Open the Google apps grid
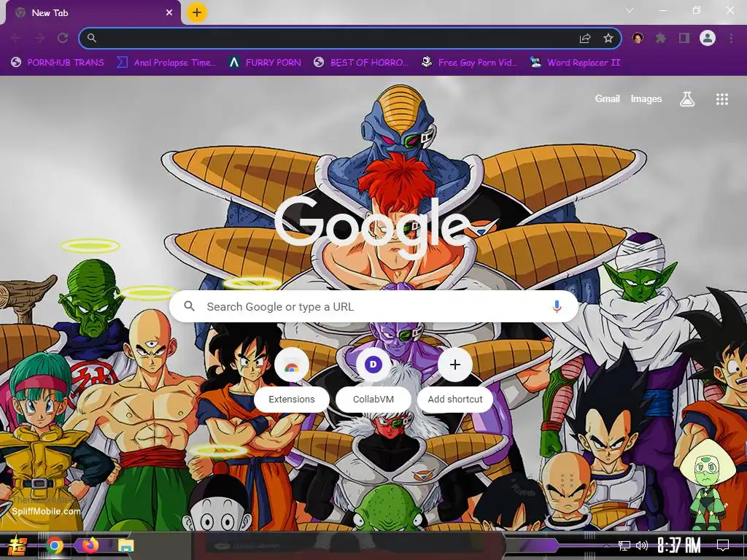Screen dimensions: 747x560 [x=721, y=99]
